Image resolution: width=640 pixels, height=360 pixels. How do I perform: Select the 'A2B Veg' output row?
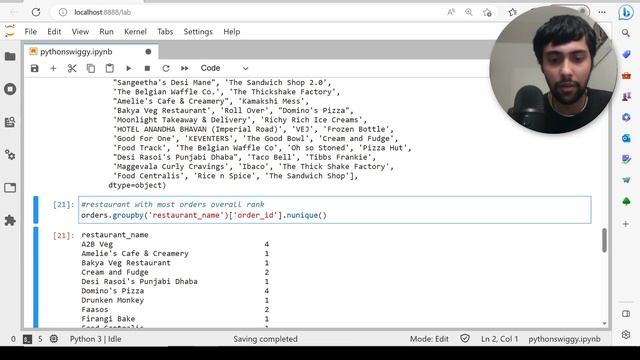(175, 244)
